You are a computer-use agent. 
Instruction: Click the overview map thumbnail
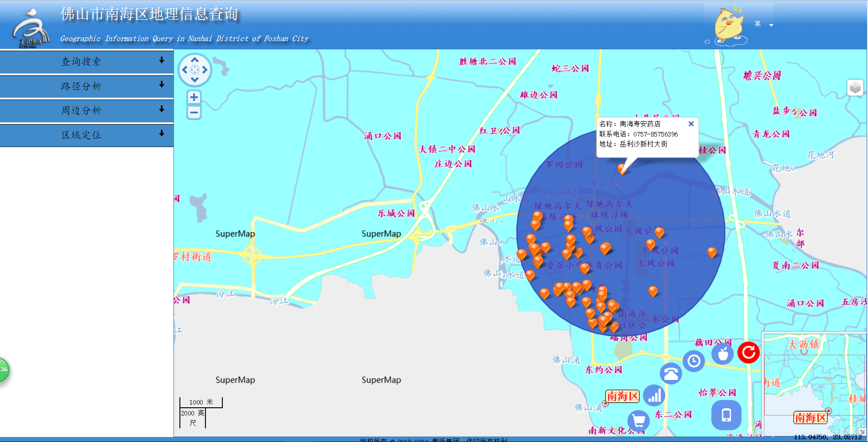tap(815, 384)
